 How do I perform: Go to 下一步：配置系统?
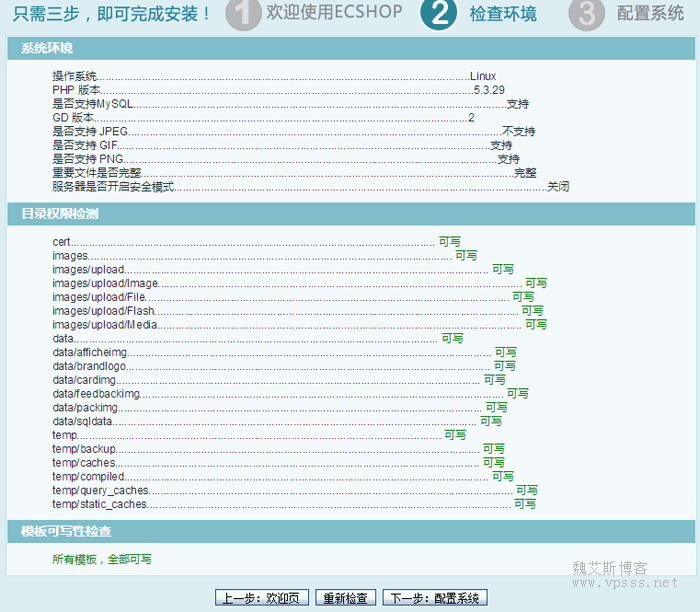click(435, 598)
